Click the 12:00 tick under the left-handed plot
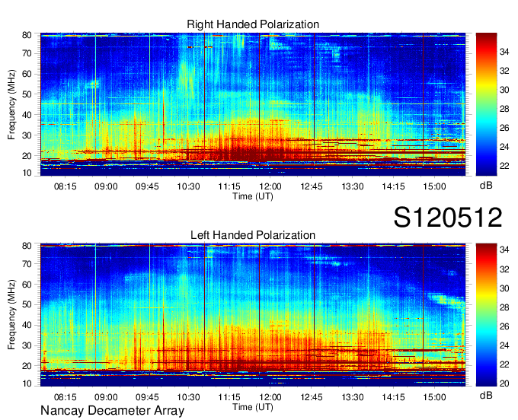 pos(270,397)
